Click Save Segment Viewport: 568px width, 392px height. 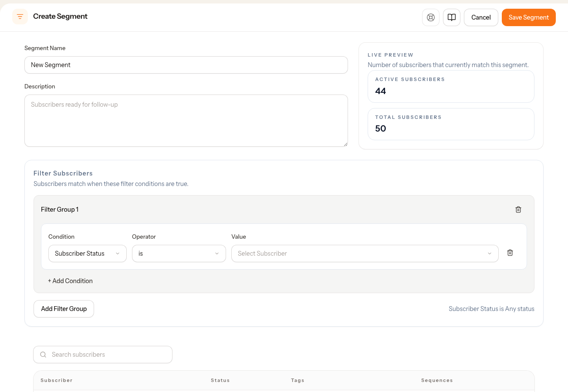click(x=529, y=17)
